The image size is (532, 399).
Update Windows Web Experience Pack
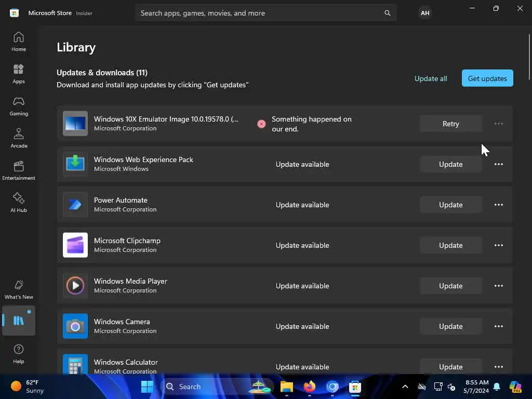tap(450, 164)
